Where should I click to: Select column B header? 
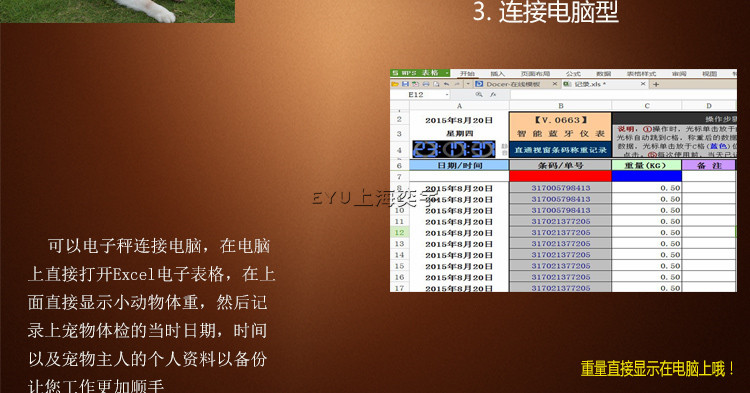[560, 106]
